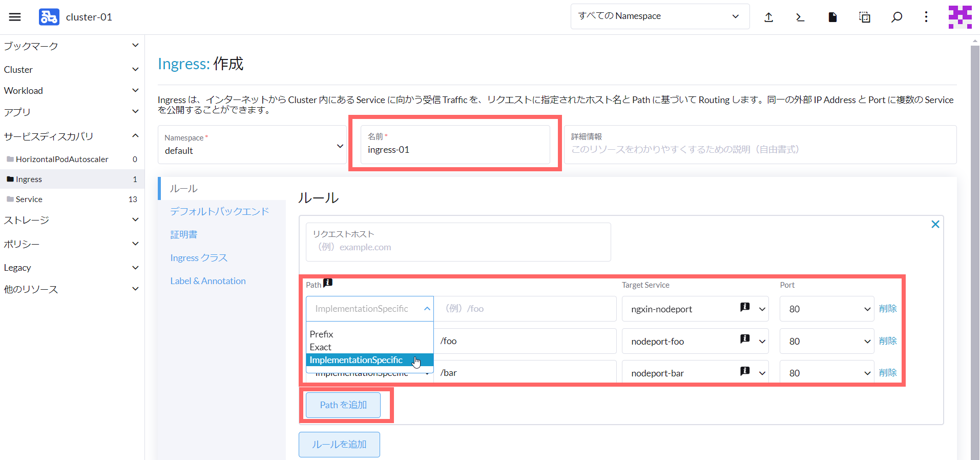This screenshot has height=460, width=980.
Task: Click the import YAML upload icon
Action: [768, 17]
